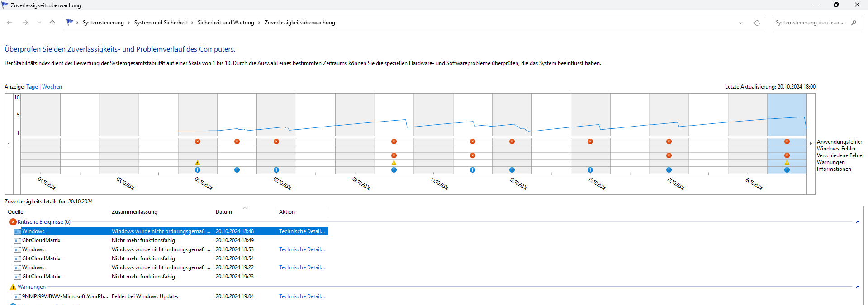Sort by the Quelle column header
Image resolution: width=868 pixels, height=305 pixels.
pyautogui.click(x=57, y=212)
